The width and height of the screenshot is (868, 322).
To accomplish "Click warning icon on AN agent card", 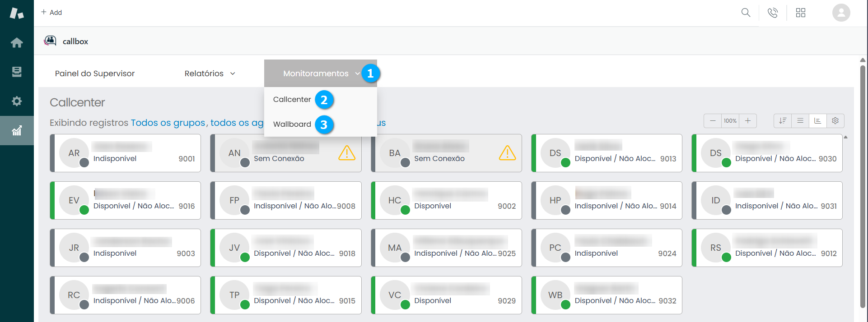I will (x=346, y=153).
